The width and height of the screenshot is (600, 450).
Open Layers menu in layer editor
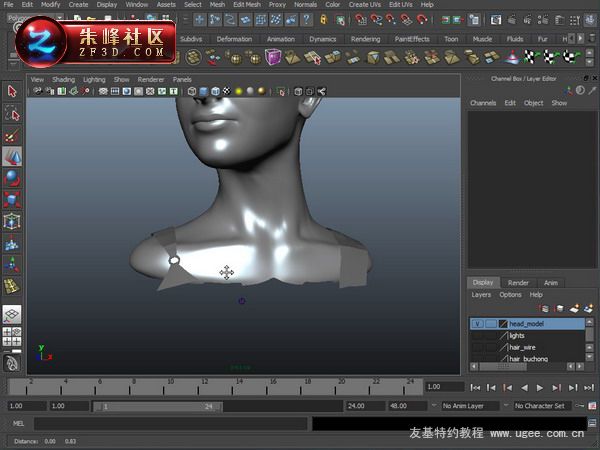481,295
